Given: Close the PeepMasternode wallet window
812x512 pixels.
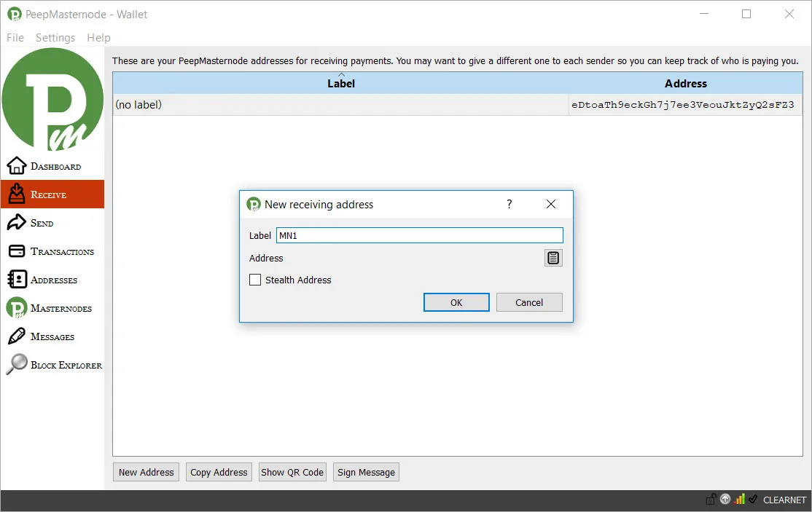Looking at the screenshot, I should coord(789,14).
